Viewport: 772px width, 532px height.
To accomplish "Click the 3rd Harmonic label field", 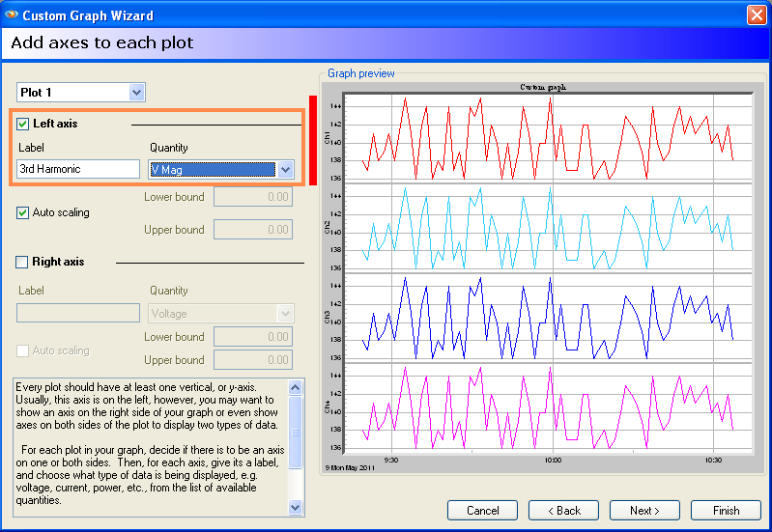I will (78, 169).
